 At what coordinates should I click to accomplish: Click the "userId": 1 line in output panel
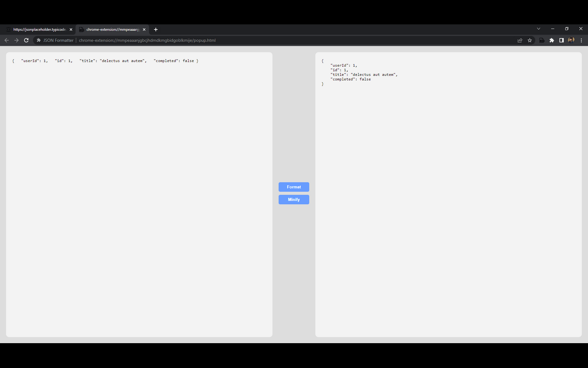tap(344, 65)
